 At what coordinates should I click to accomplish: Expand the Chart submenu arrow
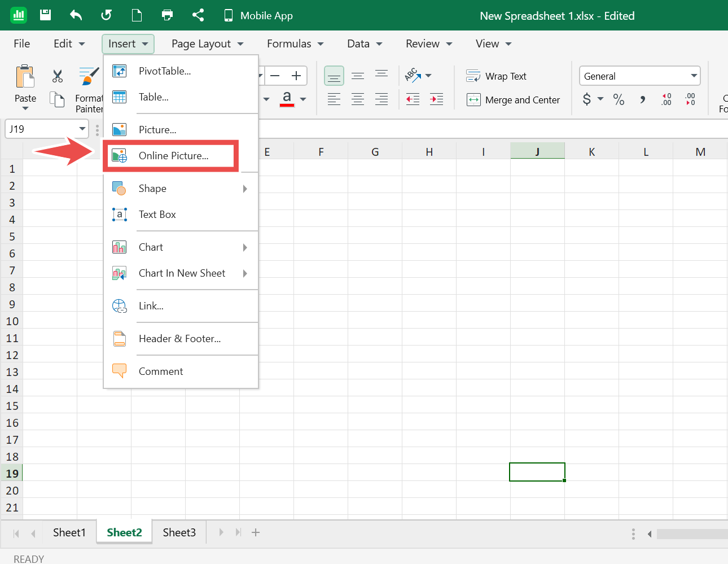245,247
